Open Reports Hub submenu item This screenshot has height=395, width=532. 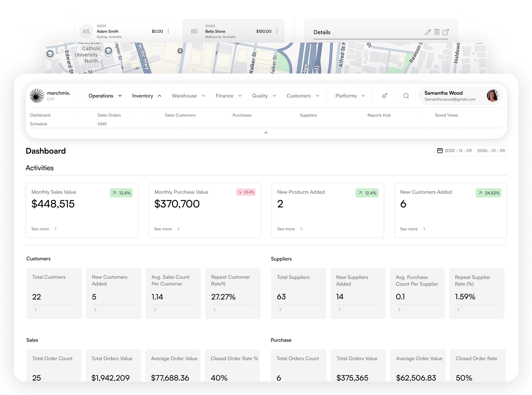(379, 115)
